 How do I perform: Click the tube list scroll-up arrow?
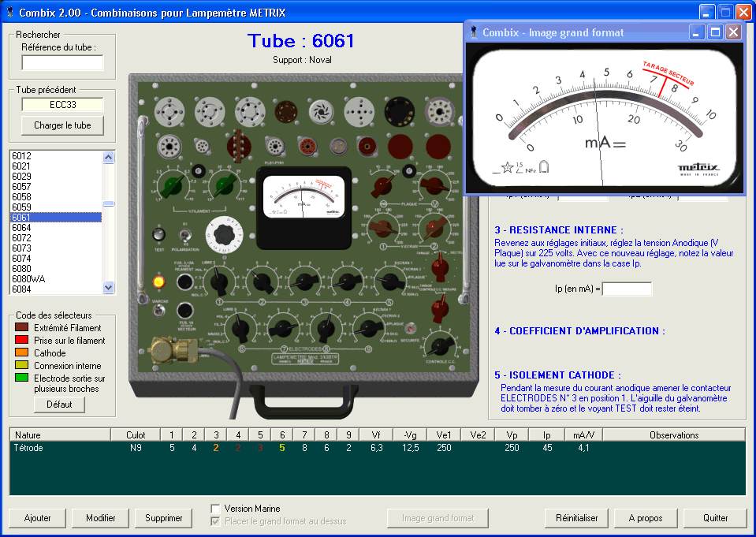pyautogui.click(x=109, y=157)
